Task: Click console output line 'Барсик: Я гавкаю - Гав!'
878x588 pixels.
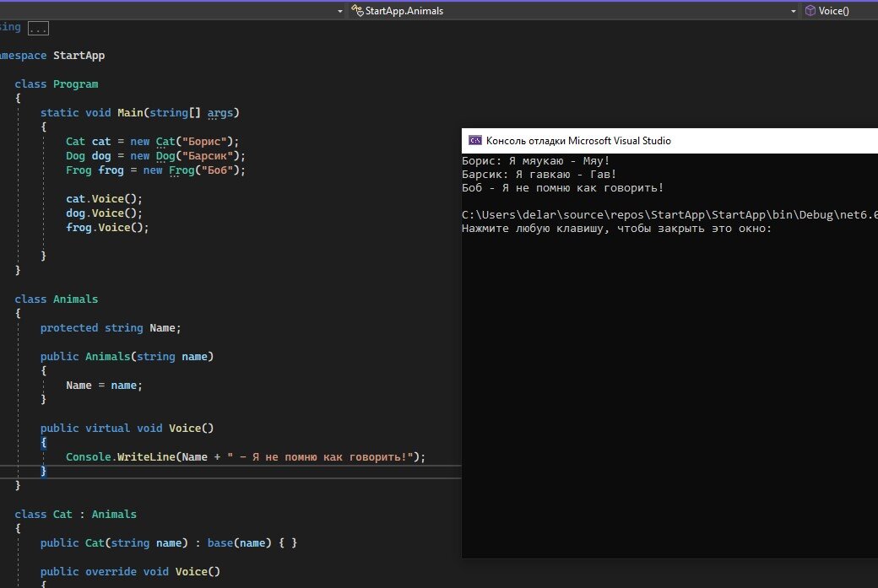Action: click(539, 175)
